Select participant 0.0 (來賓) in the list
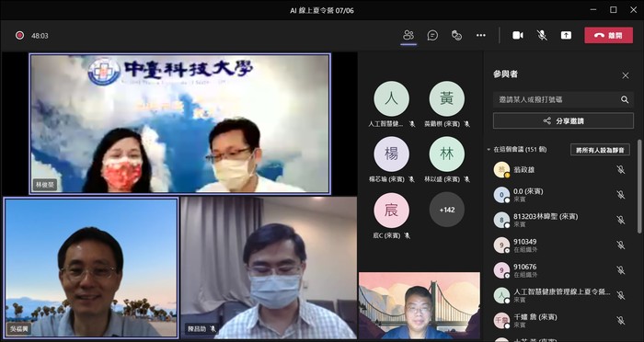 click(560, 195)
